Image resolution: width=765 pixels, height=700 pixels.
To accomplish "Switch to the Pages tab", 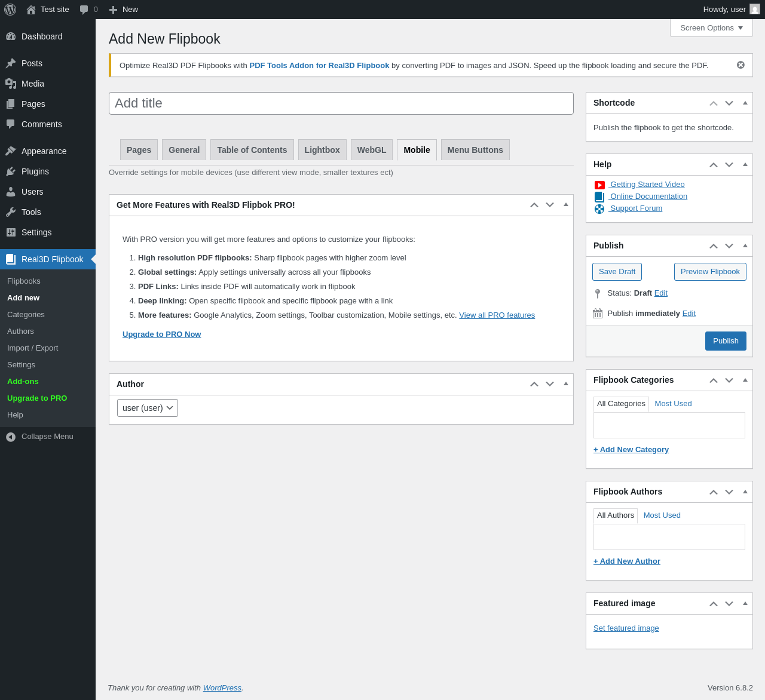I will coord(139,150).
